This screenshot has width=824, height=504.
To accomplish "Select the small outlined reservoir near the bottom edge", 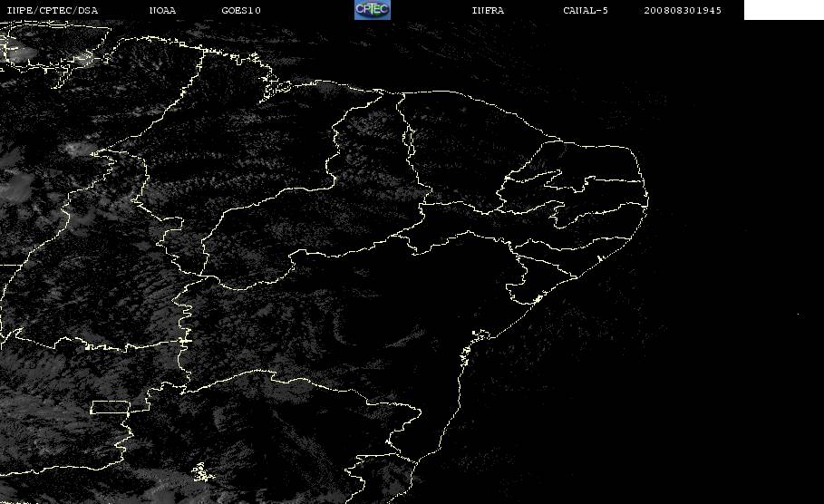I will 201,472.
